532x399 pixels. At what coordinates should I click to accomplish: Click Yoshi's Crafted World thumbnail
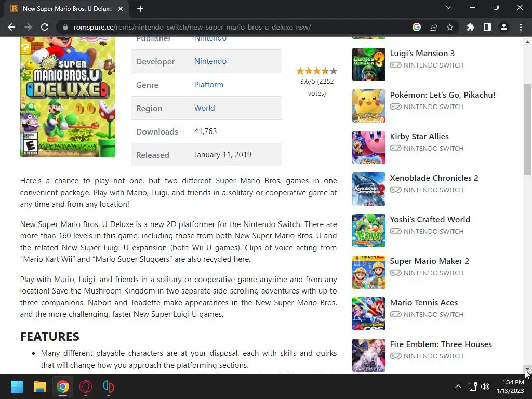pyautogui.click(x=369, y=231)
